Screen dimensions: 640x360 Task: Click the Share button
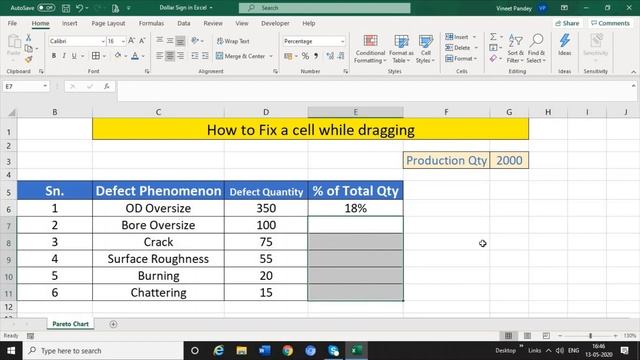pyautogui.click(x=567, y=23)
